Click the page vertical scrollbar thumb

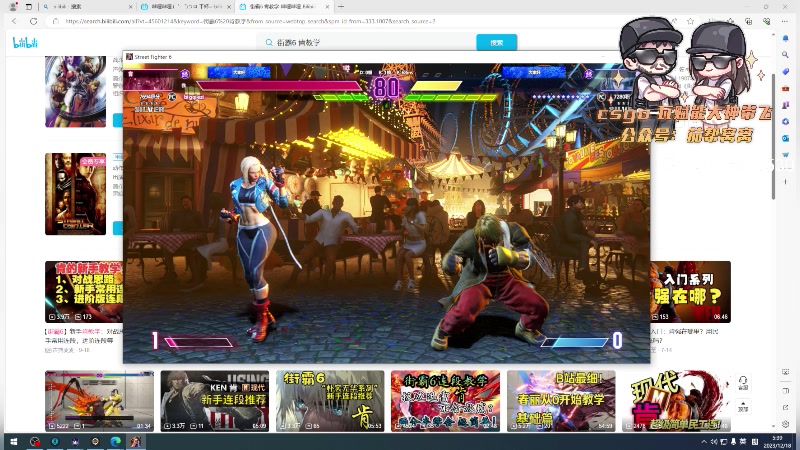(x=773, y=135)
